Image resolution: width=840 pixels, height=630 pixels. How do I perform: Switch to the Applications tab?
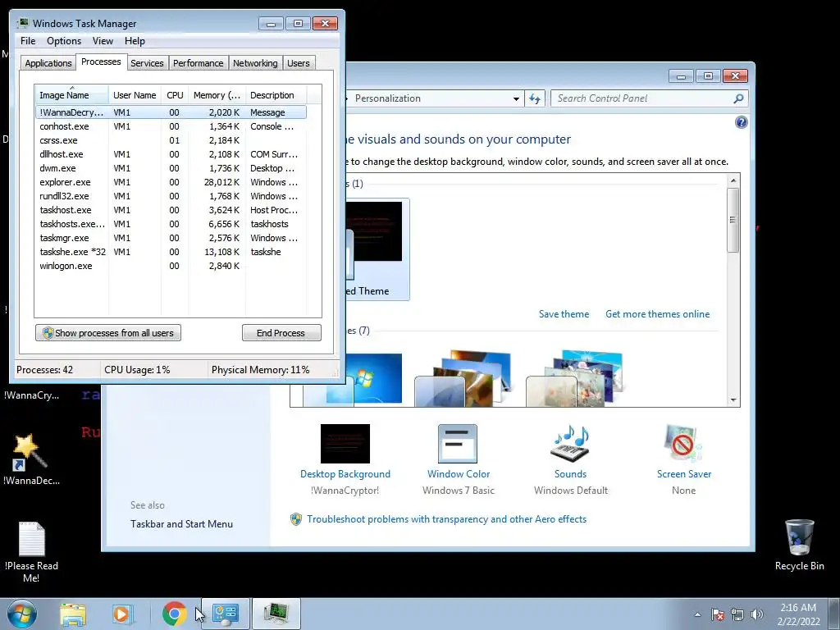tap(48, 63)
